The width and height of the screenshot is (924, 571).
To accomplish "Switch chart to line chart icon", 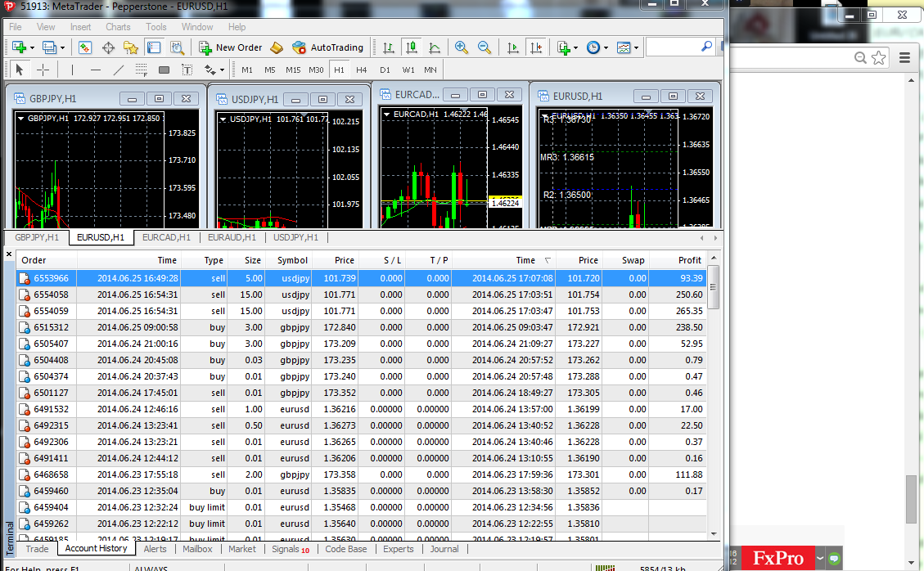I will coord(435,47).
